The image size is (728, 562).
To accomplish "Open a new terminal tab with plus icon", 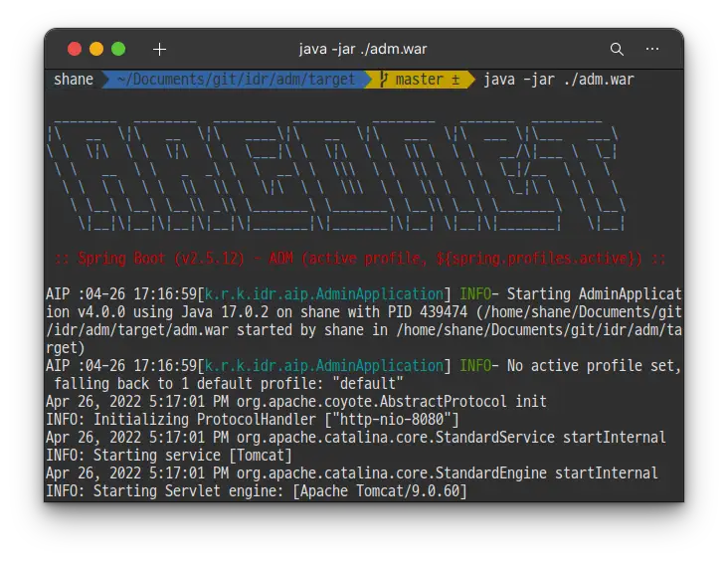I will pos(159,49).
